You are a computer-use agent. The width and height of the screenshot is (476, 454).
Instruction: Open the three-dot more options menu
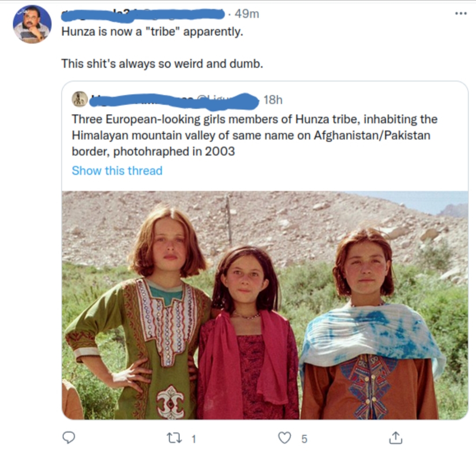point(461,13)
